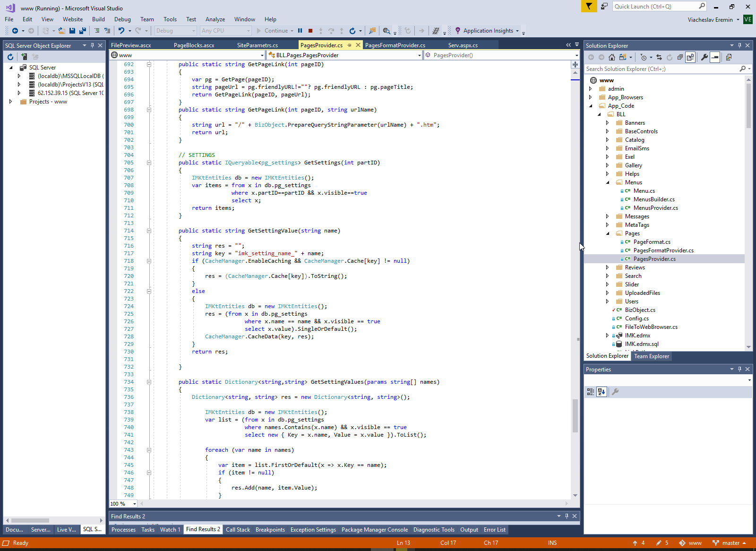Select BizObject.cs in Solution Explorer
756x551 pixels.
coord(640,310)
